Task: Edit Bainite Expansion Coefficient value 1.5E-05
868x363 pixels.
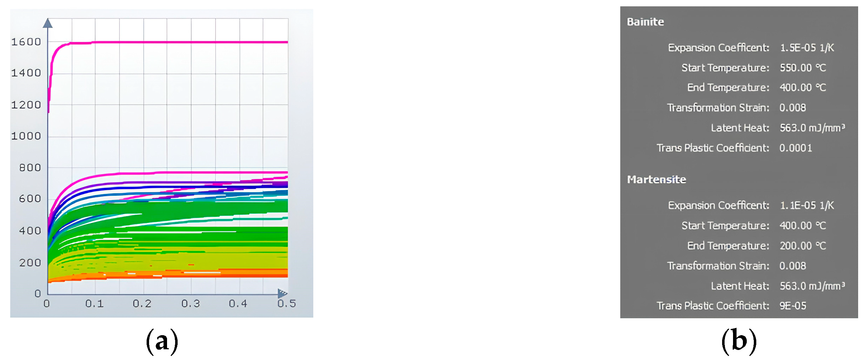Action: [807, 48]
